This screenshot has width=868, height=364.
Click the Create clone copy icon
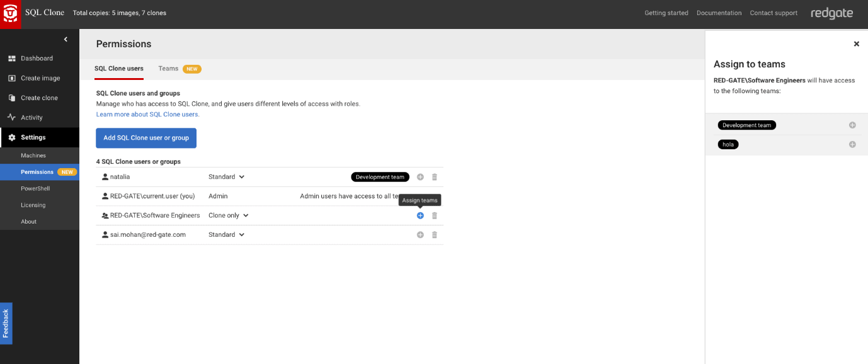tap(11, 98)
